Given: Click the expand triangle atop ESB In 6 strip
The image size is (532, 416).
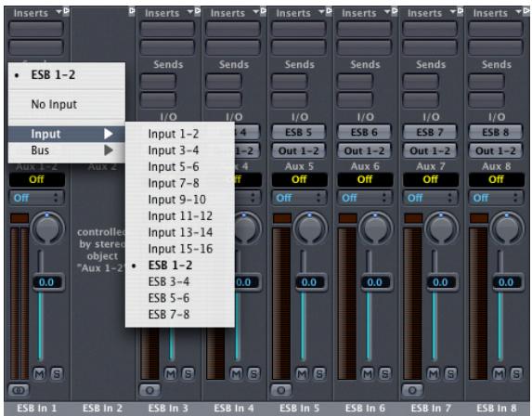Looking at the screenshot, I should tap(395, 12).
